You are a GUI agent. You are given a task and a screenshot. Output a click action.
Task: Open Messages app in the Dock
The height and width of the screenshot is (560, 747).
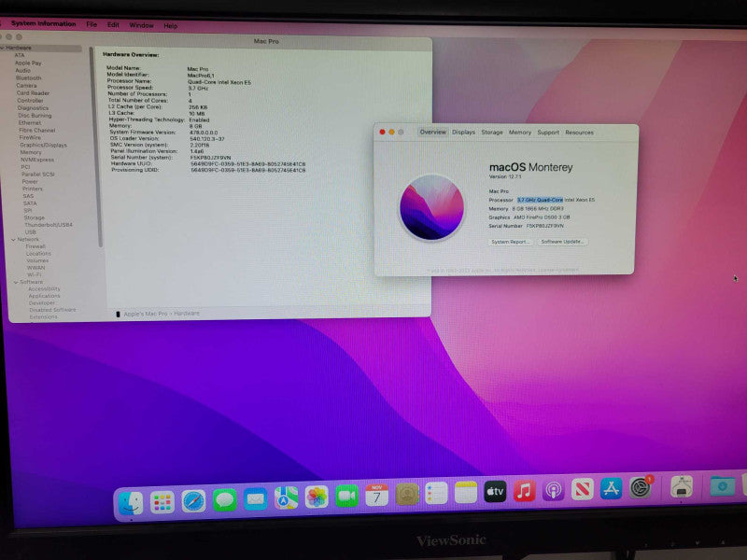coord(224,500)
